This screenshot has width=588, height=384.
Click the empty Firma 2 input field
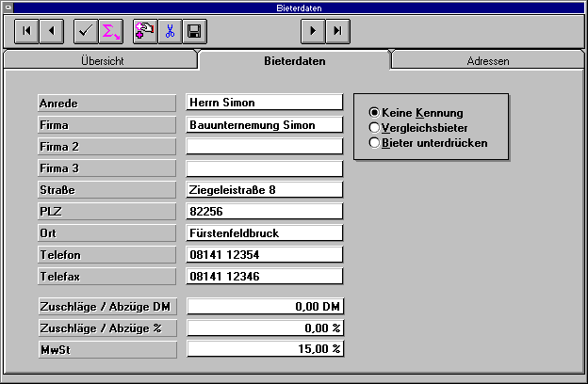264,147
